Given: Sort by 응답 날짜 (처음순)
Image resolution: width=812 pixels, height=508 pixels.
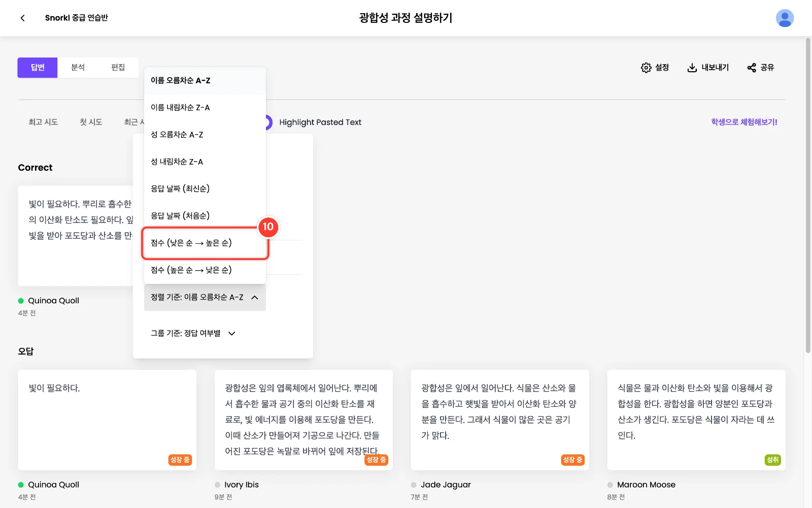Looking at the screenshot, I should 205,215.
